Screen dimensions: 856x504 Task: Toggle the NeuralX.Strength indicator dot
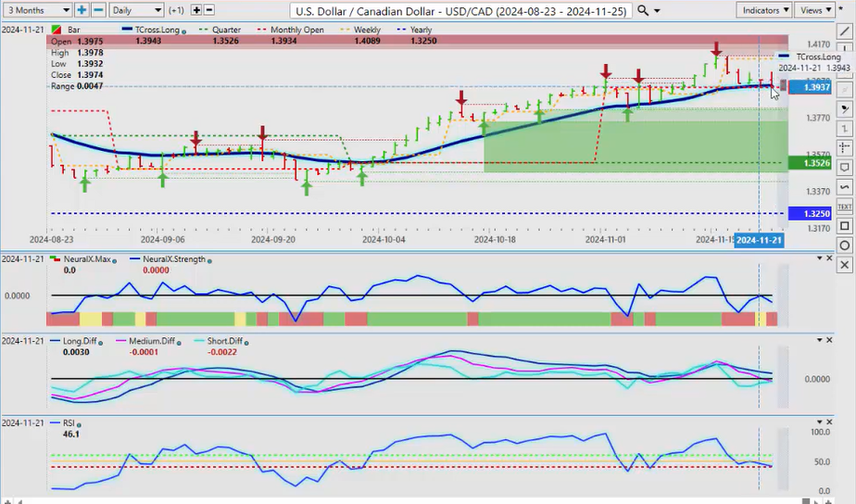(x=209, y=259)
